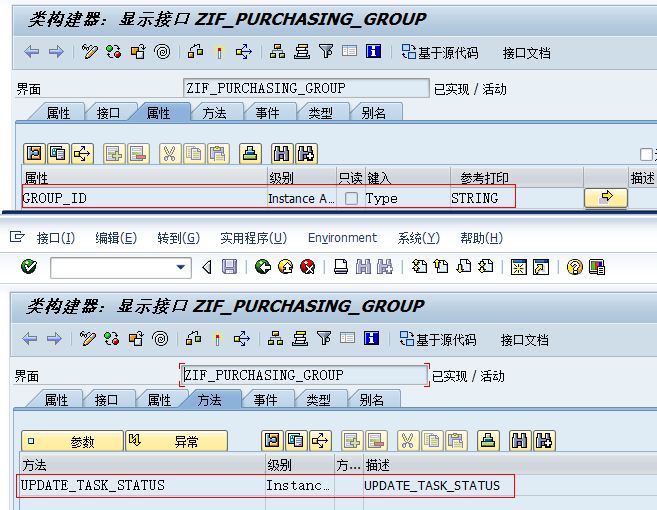This screenshot has height=510, width=657.
Task: Click the where-used hierarchy icon in methods-view window
Action: point(242,338)
